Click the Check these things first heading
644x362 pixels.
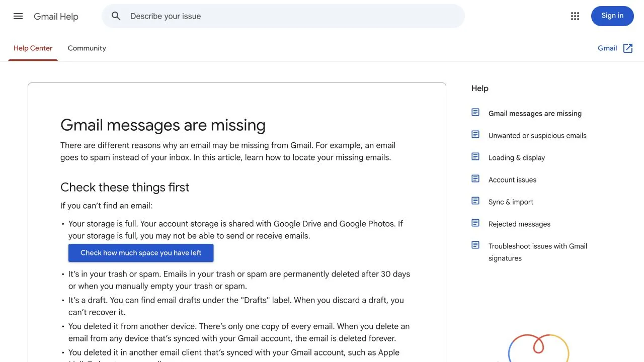[125, 188]
